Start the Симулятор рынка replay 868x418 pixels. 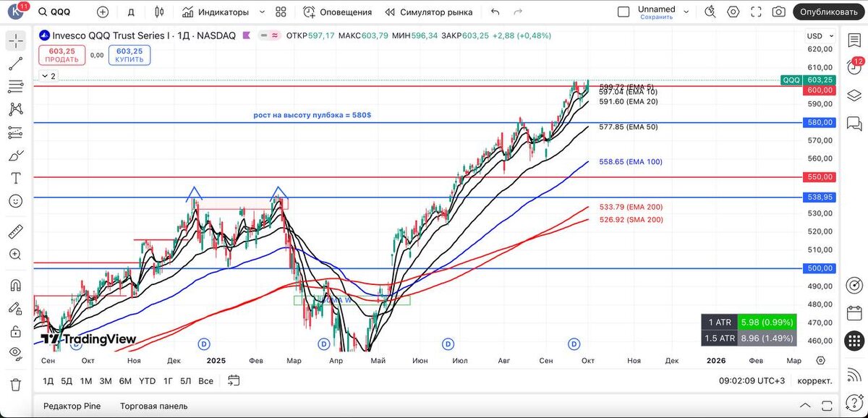pyautogui.click(x=429, y=12)
